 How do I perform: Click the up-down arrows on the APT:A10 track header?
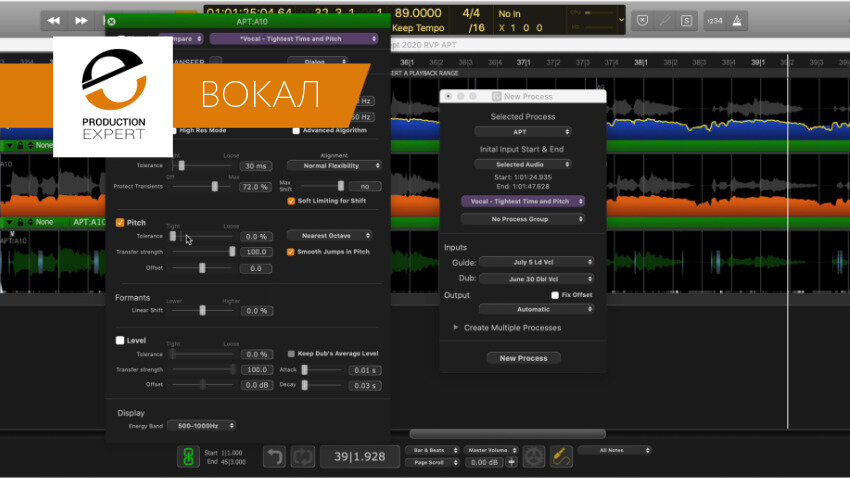[30, 222]
